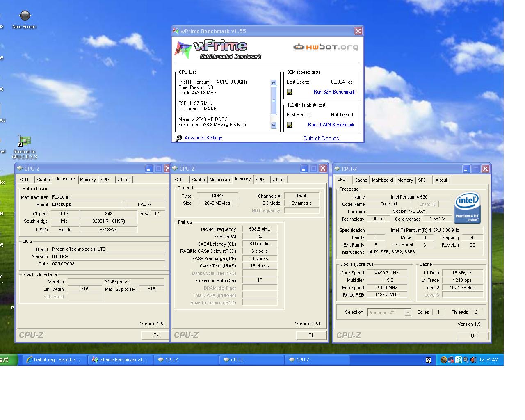Viewport: 525px width, 420px height.
Task: Click the wPrime title bar icon
Action: [176, 31]
